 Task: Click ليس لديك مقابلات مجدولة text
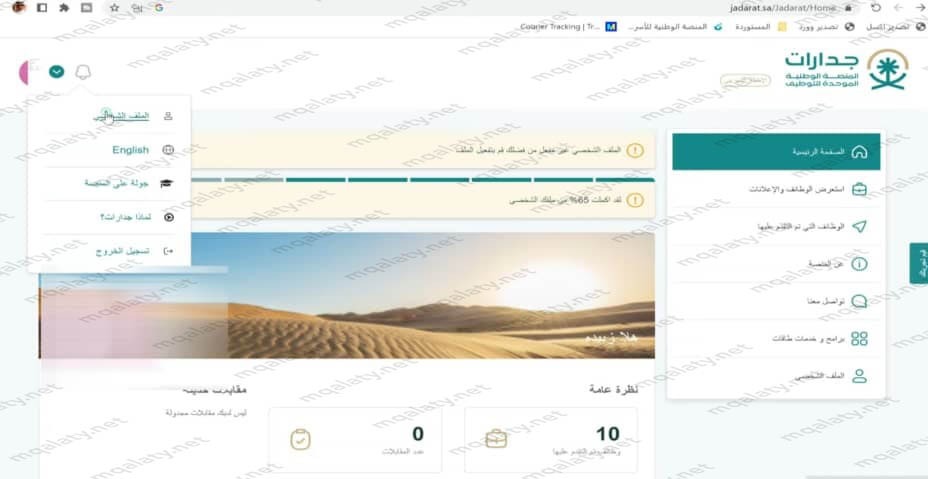pyautogui.click(x=206, y=412)
